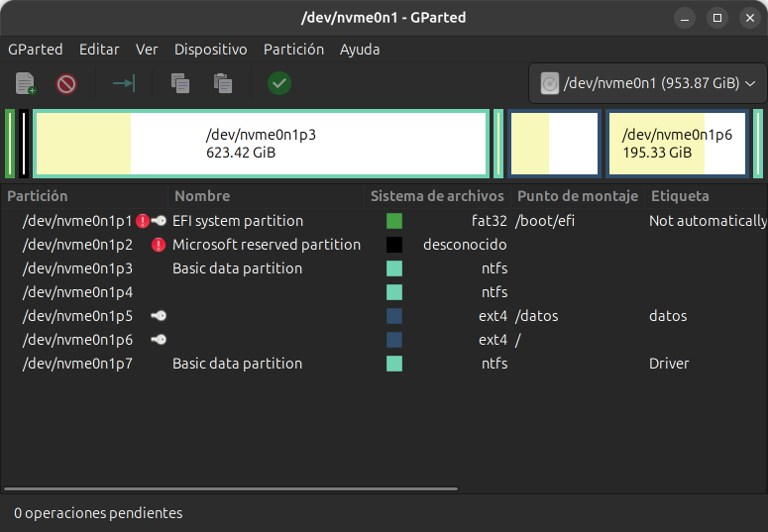Select /dev/nvme0n1p7 partition row
Viewport: 768px width, 532px height.
click(x=384, y=364)
